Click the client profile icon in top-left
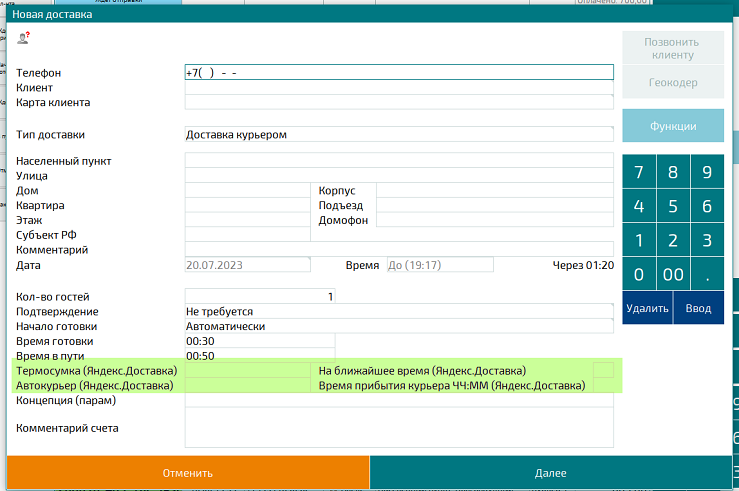The height and width of the screenshot is (491, 739). click(24, 38)
